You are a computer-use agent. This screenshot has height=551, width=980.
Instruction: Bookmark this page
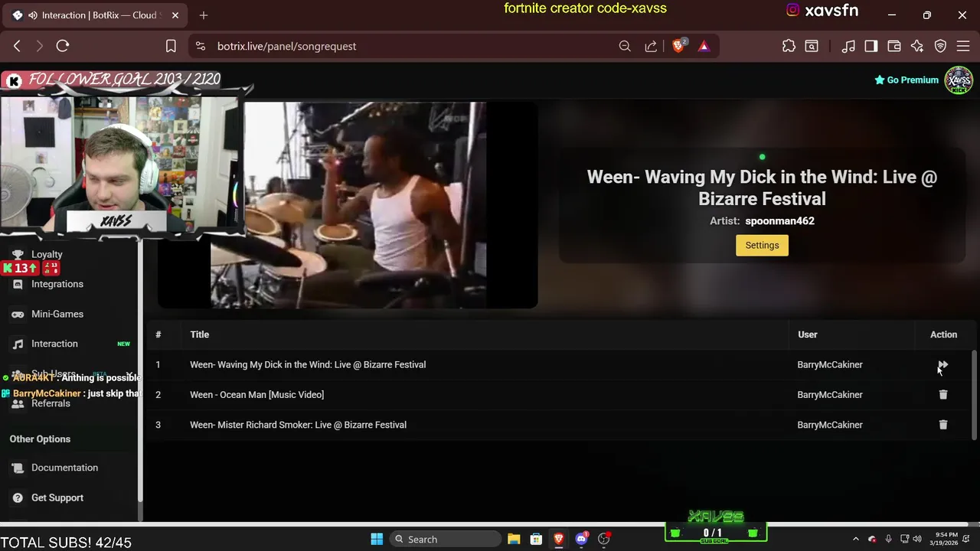pyautogui.click(x=171, y=46)
